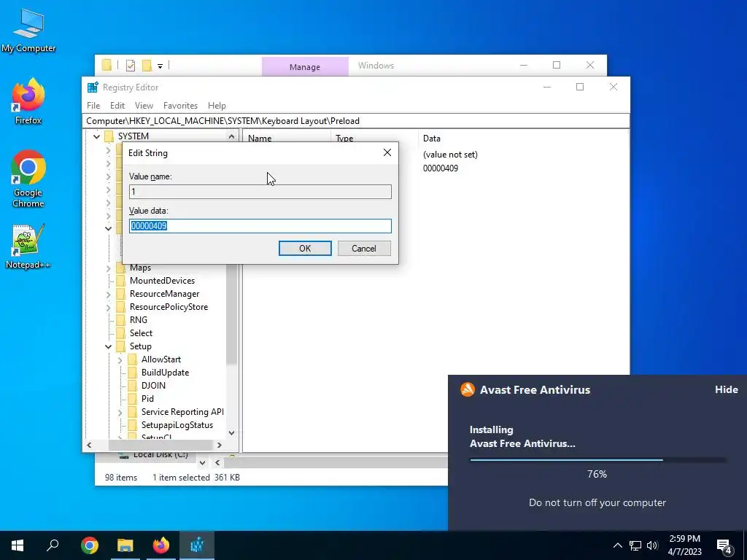The height and width of the screenshot is (560, 747).
Task: Select the SetupapiLogStatus key
Action: pyautogui.click(x=177, y=425)
